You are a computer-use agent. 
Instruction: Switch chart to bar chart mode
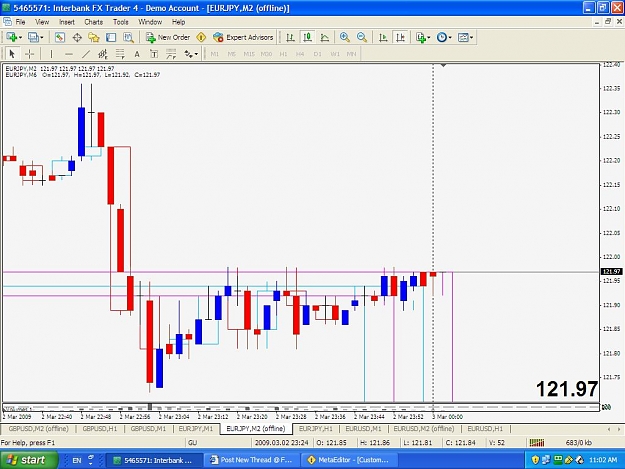[x=291, y=37]
